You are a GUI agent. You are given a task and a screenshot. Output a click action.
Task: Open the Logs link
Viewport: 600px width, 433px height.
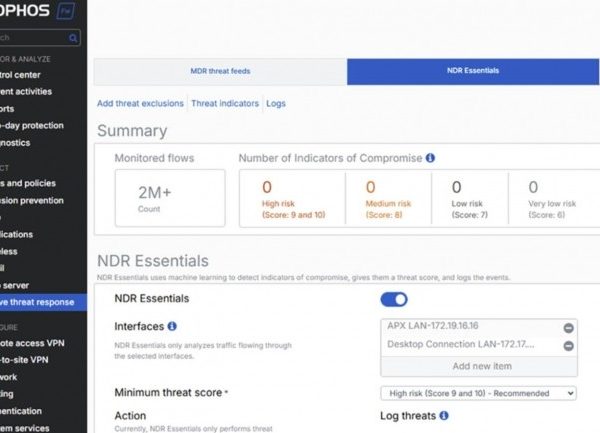[x=276, y=104]
